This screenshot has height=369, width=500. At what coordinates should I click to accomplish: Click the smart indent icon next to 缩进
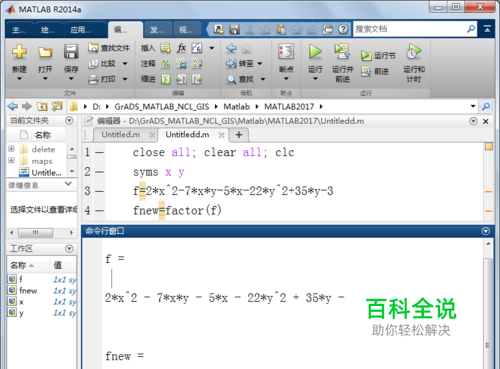pos(166,79)
